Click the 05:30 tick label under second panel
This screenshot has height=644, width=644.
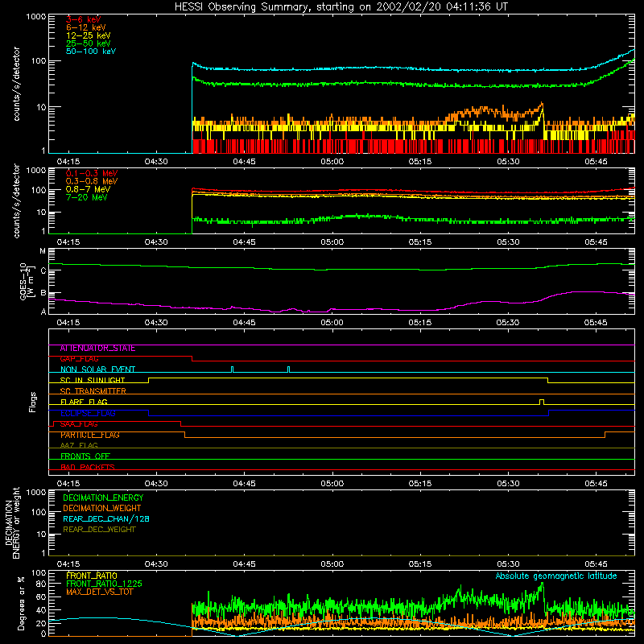[508, 242]
